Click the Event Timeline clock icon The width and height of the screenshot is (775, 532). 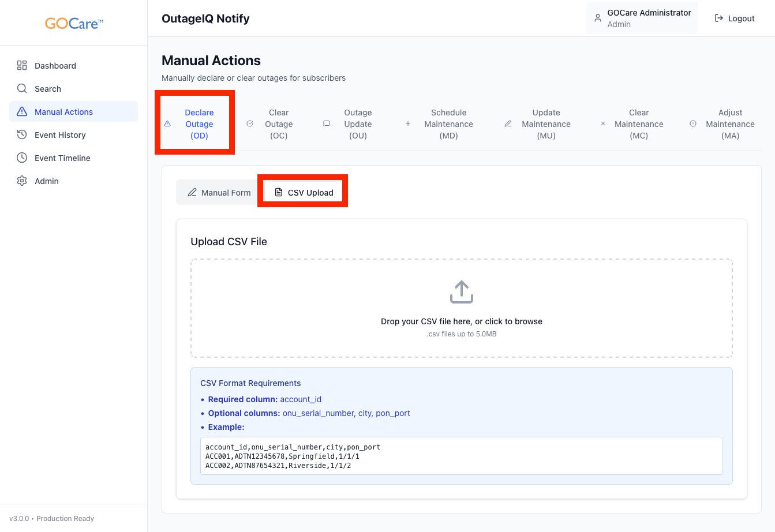(x=22, y=158)
